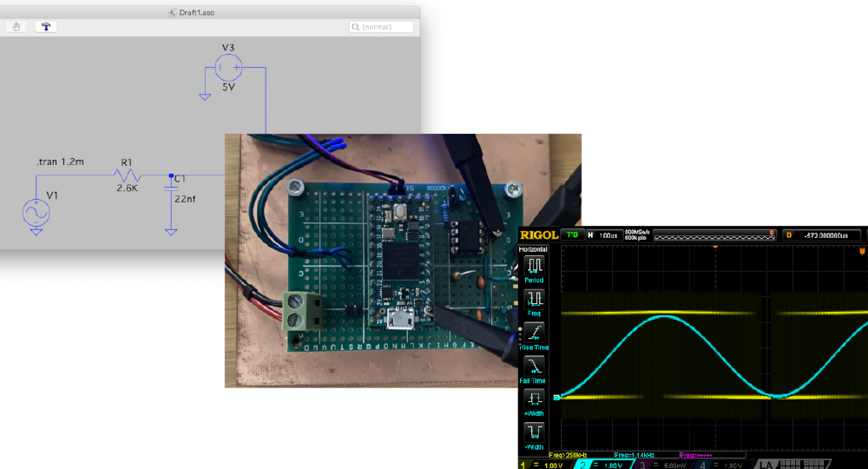Click the .tran 1.2m directive text
868x469 pixels.
pos(61,162)
